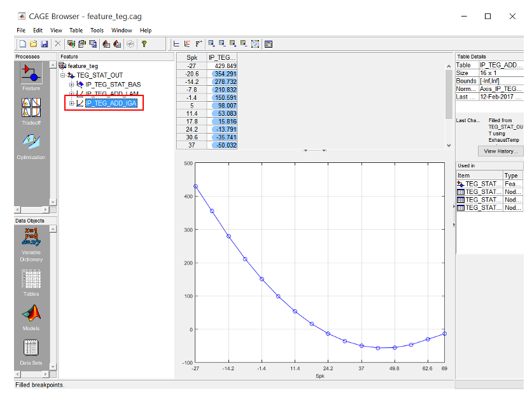Click the yellow question mark help icon
The width and height of the screenshot is (532, 397).
pyautogui.click(x=144, y=44)
